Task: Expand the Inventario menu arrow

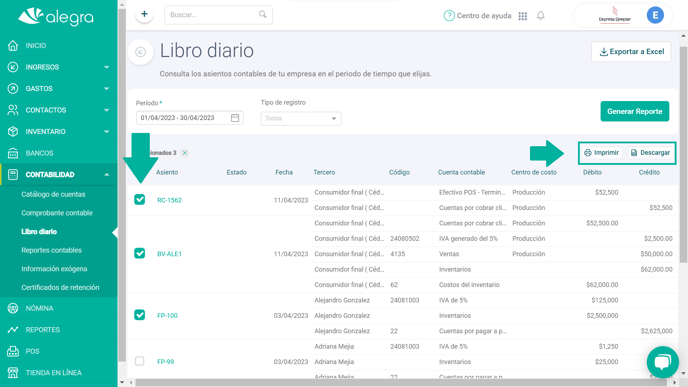Action: 106,132
